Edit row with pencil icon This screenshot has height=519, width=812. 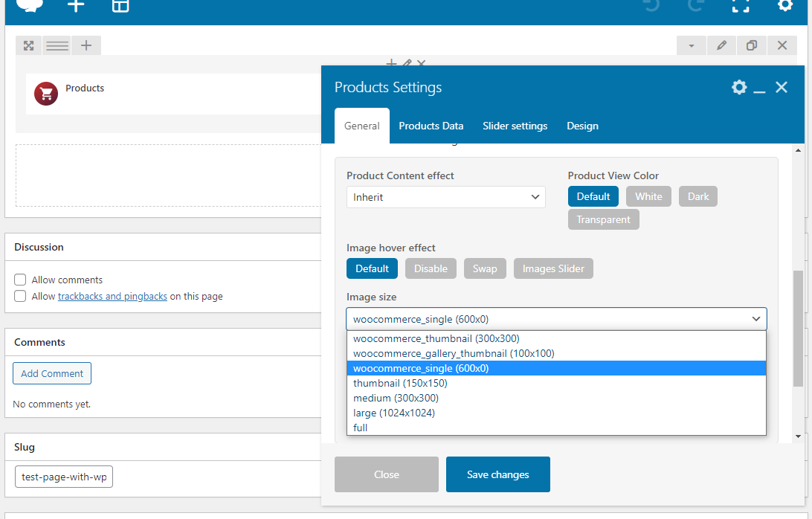point(721,45)
